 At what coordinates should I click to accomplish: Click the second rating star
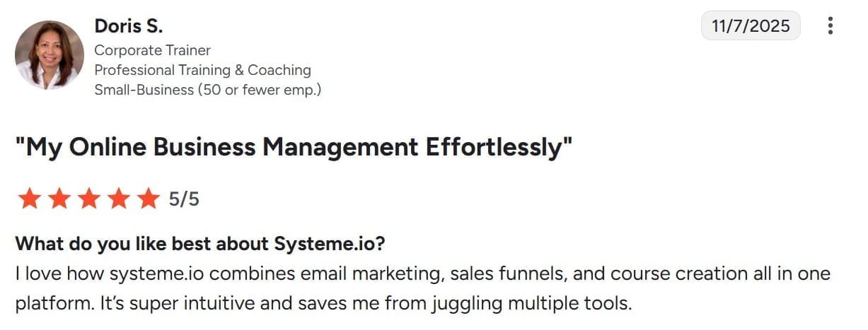coord(59,199)
